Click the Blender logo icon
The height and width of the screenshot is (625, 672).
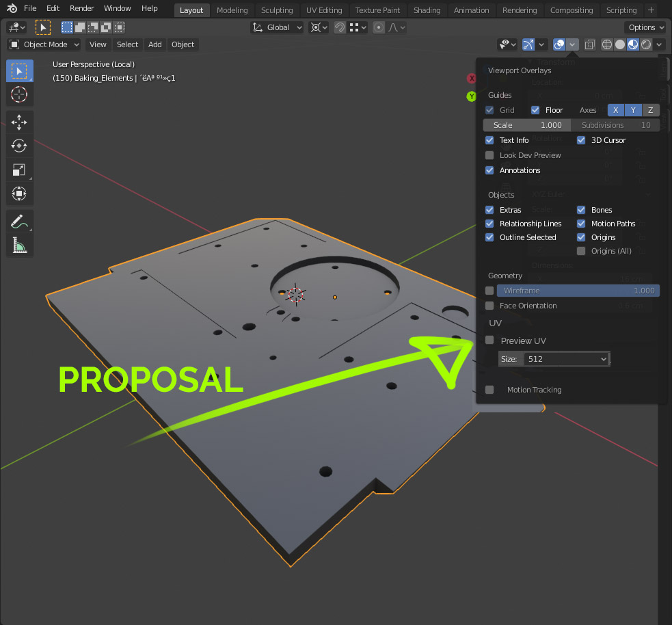point(12,9)
